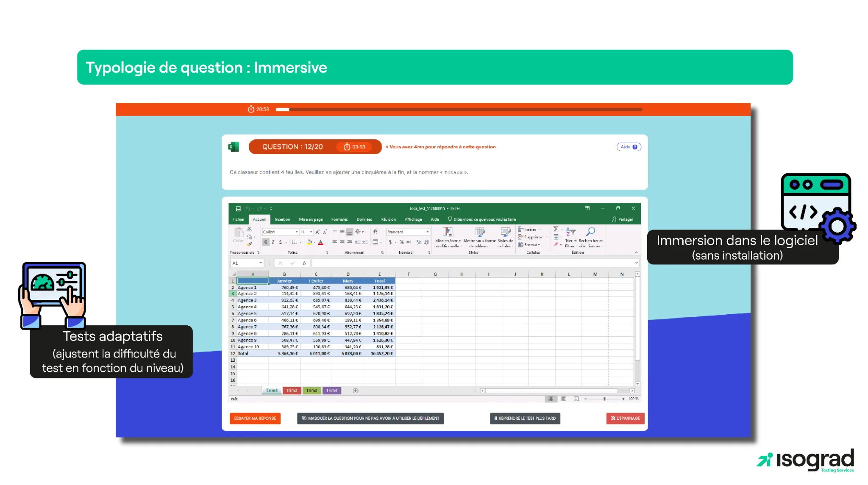This screenshot has width=868, height=485.
Task: Open Trier et filtrer menu
Action: pyautogui.click(x=571, y=237)
